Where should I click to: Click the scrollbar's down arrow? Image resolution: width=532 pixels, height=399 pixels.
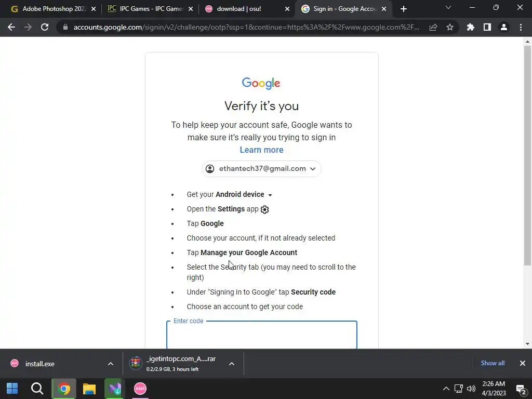click(x=527, y=344)
